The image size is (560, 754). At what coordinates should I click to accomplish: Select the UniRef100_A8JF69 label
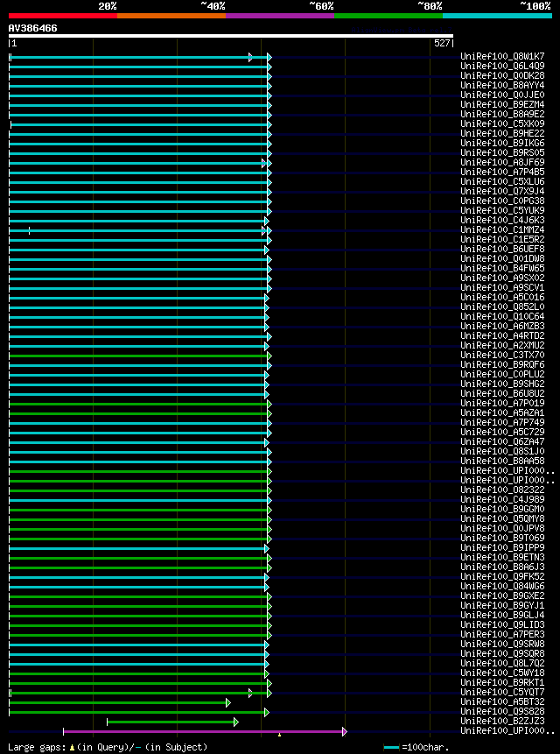(502, 162)
